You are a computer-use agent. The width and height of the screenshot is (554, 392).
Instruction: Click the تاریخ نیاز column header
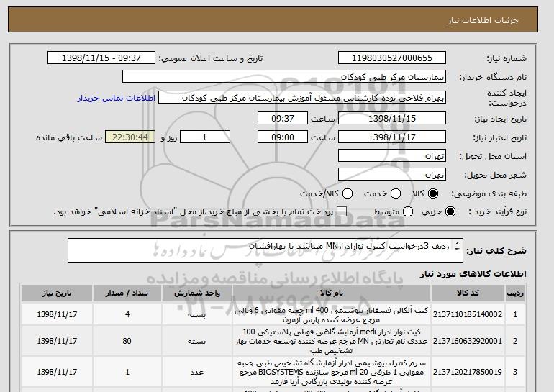pos(57,293)
